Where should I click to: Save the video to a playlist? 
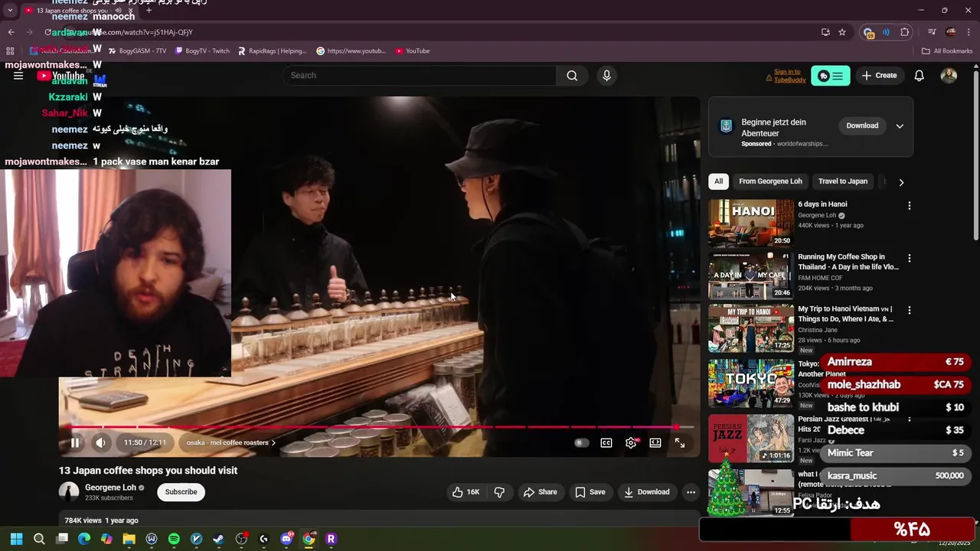pyautogui.click(x=590, y=492)
